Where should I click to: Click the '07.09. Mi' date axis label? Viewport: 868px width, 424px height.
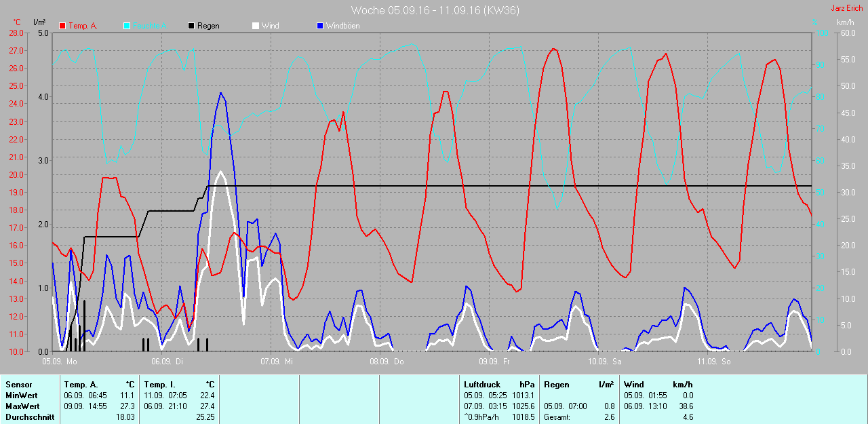click(x=276, y=362)
